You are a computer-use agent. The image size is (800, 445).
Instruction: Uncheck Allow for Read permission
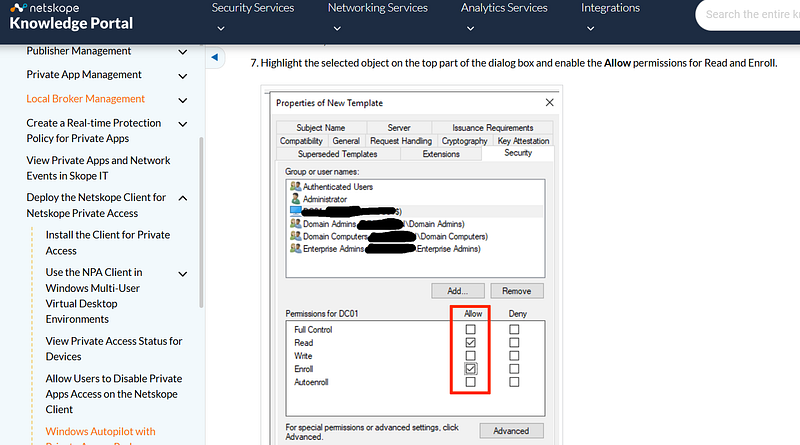pyautogui.click(x=470, y=342)
